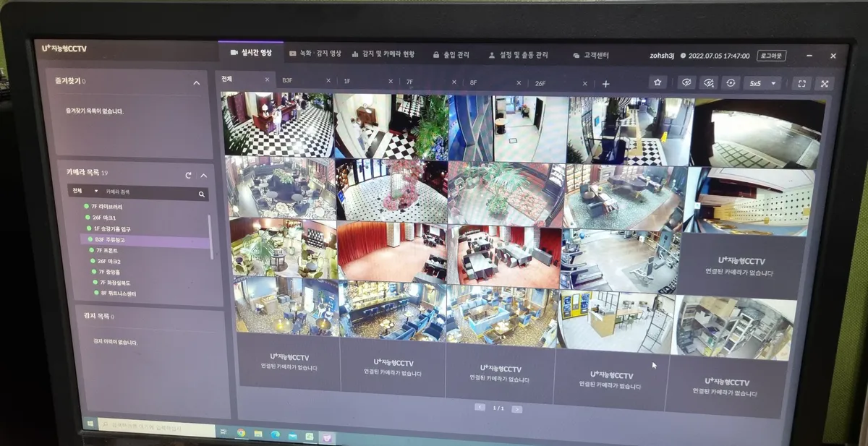Image resolution: width=868 pixels, height=446 pixels.
Task: Open the 녹화·감지 영상 menu tab
Action: pyautogui.click(x=315, y=53)
